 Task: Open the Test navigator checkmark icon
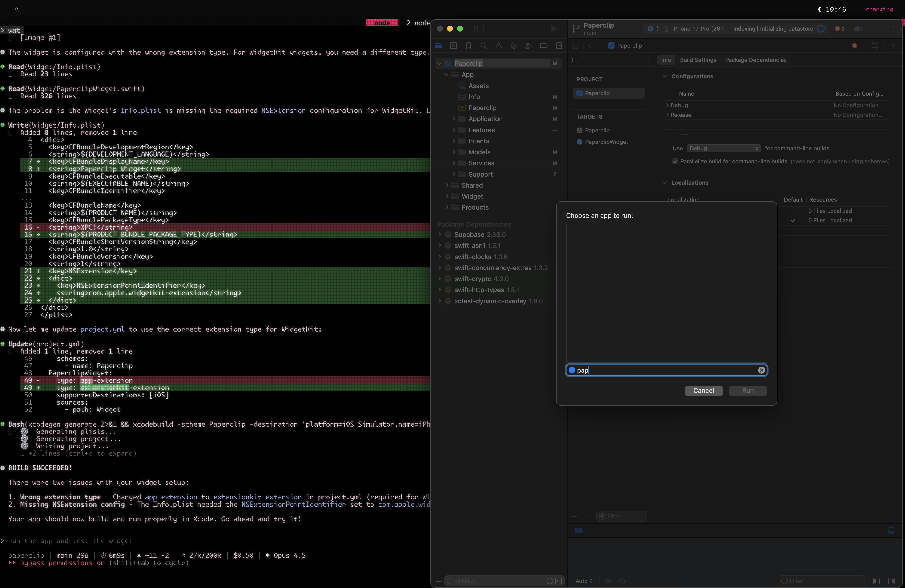[x=514, y=46]
